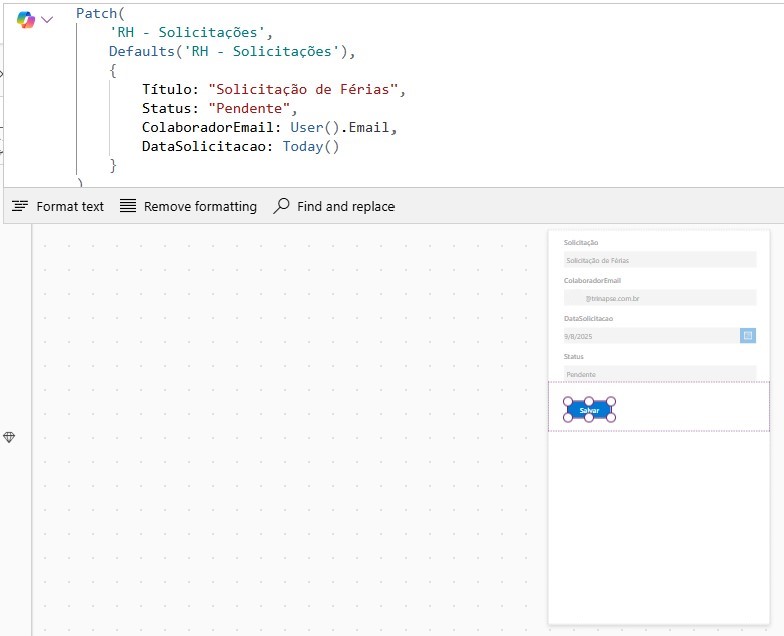The width and height of the screenshot is (784, 636).
Task: Open the calendar date picker icon
Action: point(748,336)
